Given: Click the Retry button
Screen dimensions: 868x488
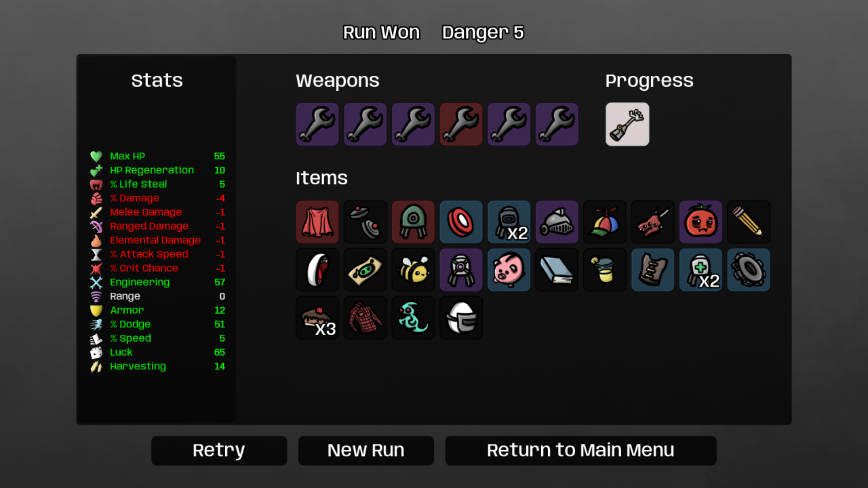Looking at the screenshot, I should coord(219,451).
